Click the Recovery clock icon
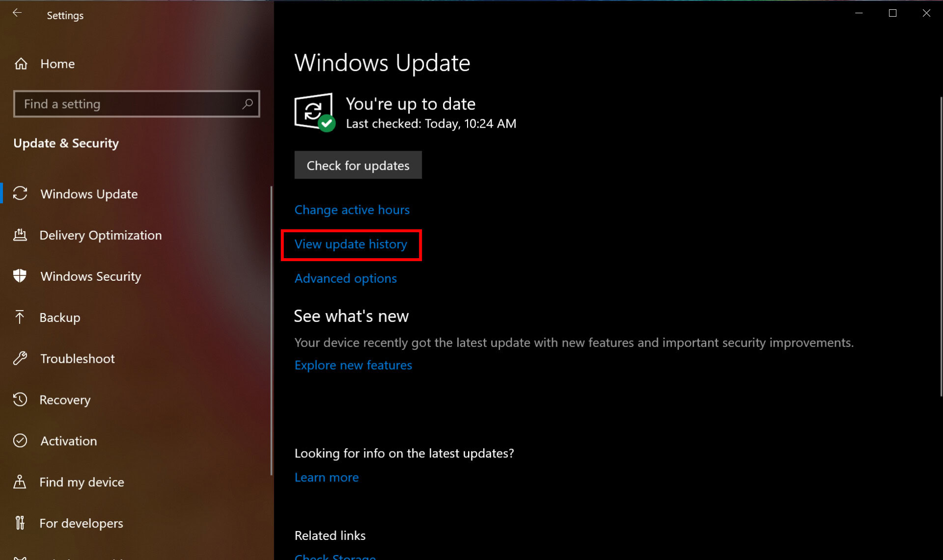 [x=20, y=400]
